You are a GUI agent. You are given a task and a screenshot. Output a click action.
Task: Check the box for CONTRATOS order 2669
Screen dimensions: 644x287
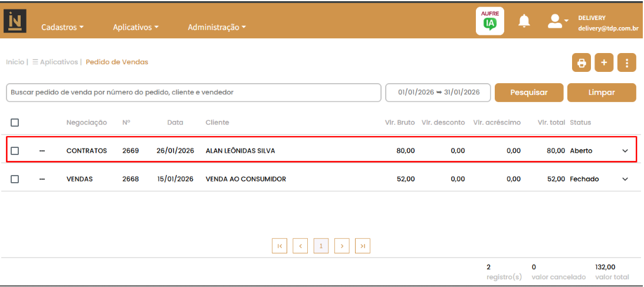click(x=15, y=151)
